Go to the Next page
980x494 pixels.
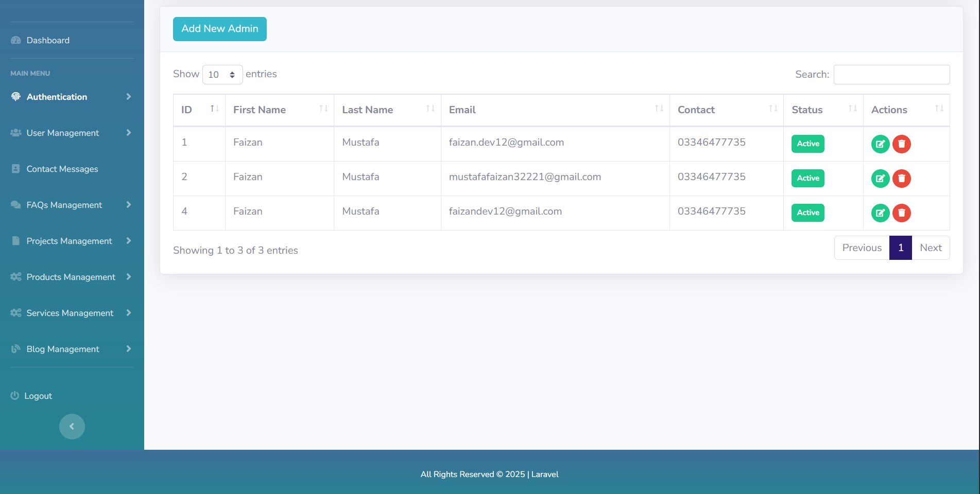click(x=931, y=248)
